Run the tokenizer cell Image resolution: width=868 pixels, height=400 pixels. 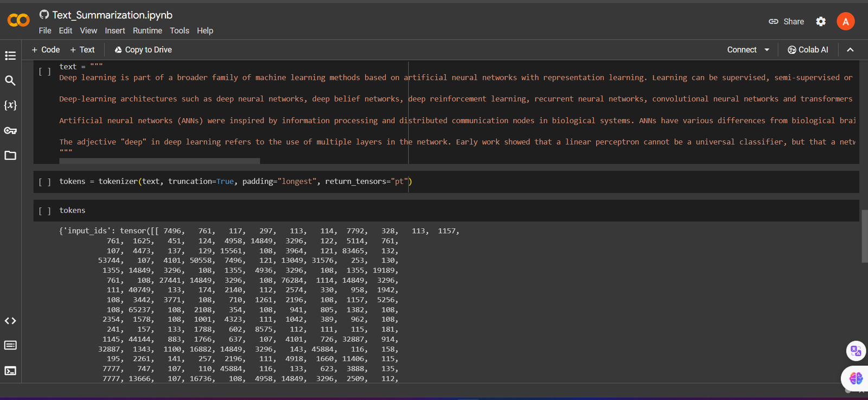pos(44,182)
